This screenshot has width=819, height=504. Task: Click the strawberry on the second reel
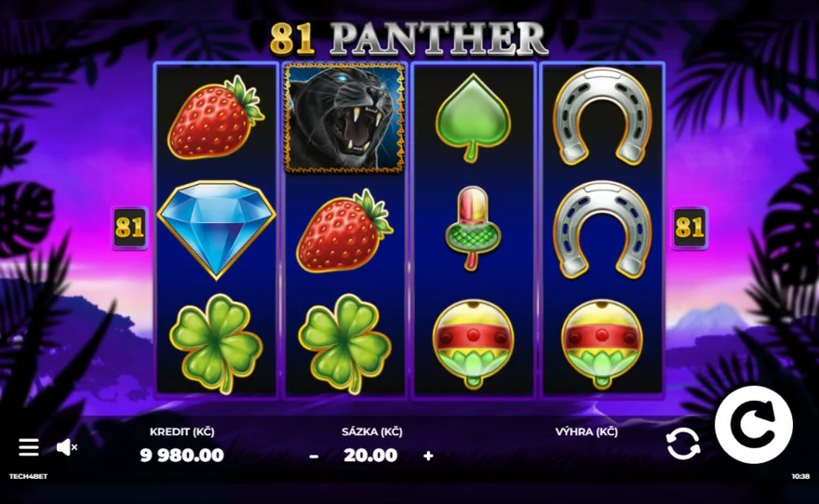344,232
